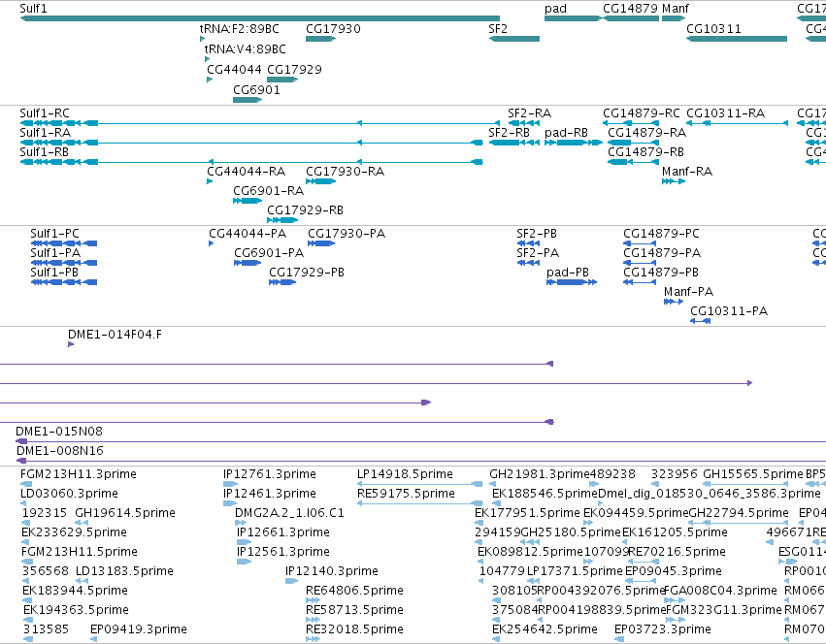Select the Sulf1-PA protein feature

point(64,263)
